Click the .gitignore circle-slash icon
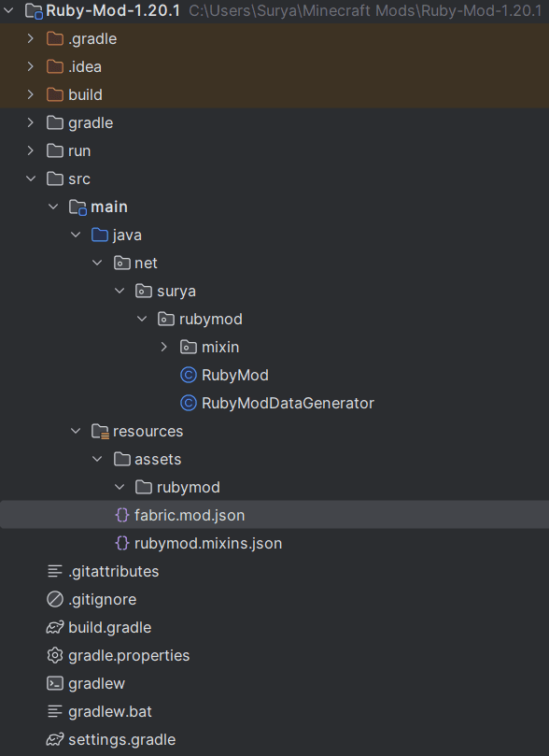The height and width of the screenshot is (756, 549). 55,599
